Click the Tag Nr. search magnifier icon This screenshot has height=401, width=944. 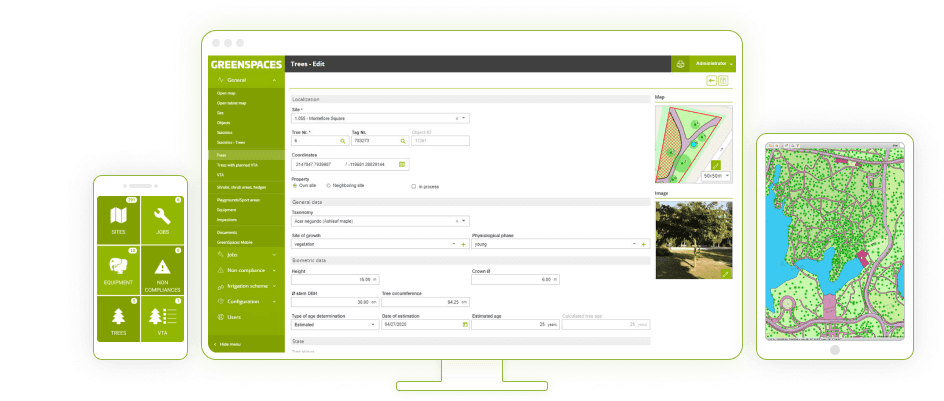(403, 141)
